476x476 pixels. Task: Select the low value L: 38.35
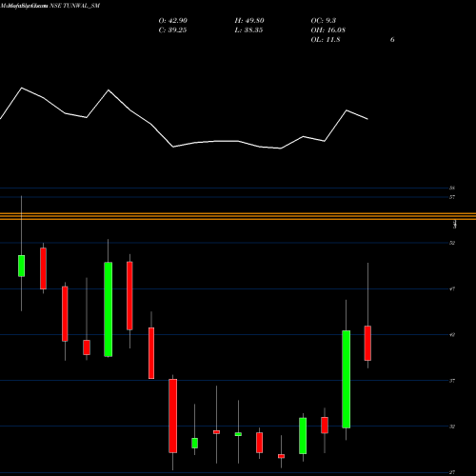tap(248, 30)
